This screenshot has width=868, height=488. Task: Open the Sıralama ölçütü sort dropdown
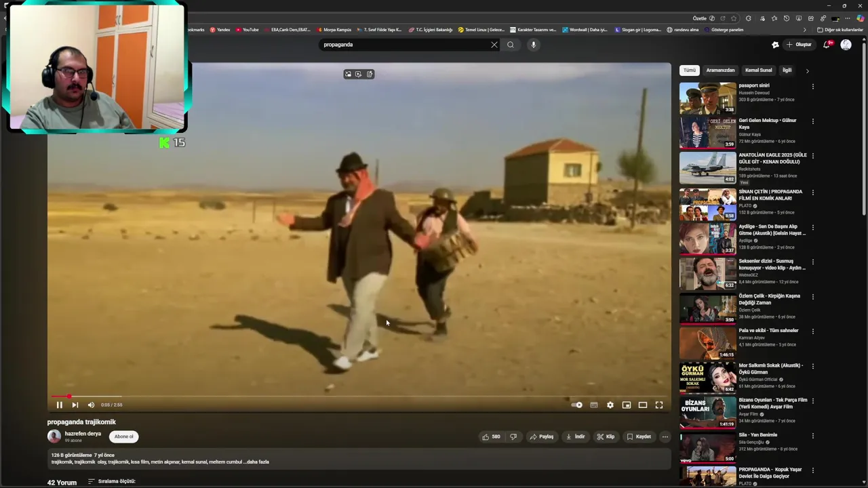point(112,481)
